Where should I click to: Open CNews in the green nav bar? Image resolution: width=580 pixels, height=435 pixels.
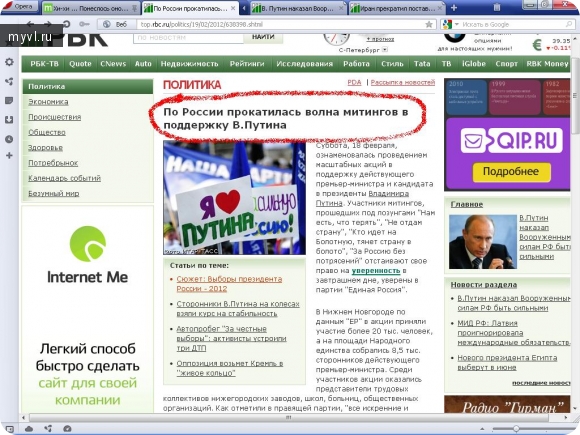pyautogui.click(x=113, y=64)
